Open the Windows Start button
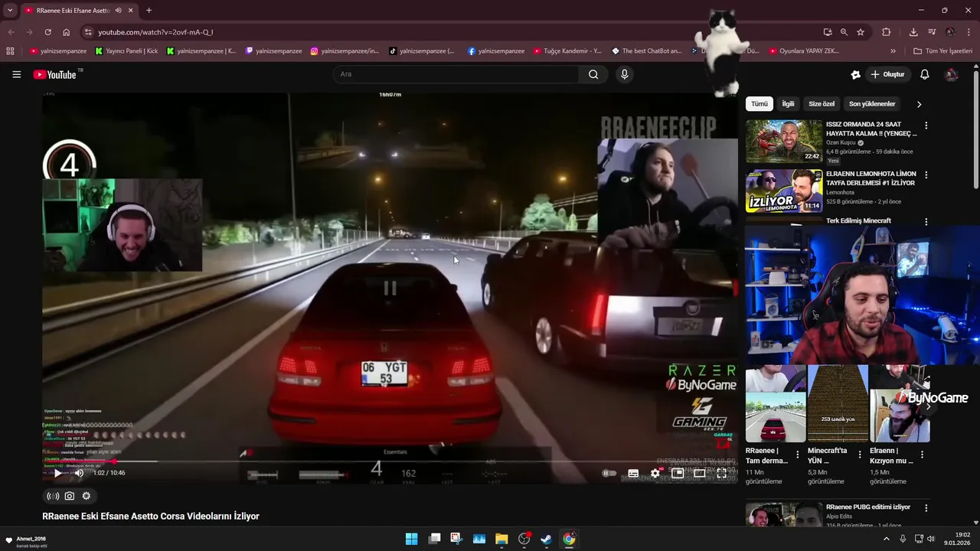This screenshot has height=551, width=980. (x=411, y=539)
